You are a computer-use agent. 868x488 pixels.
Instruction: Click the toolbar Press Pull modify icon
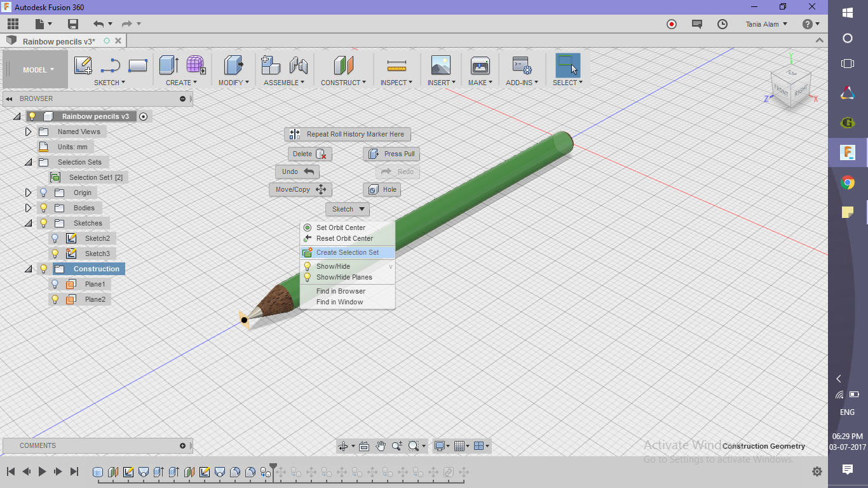(x=234, y=65)
